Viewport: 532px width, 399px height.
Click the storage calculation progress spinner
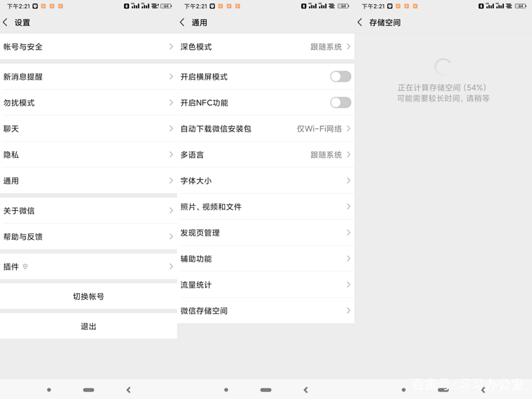443,67
